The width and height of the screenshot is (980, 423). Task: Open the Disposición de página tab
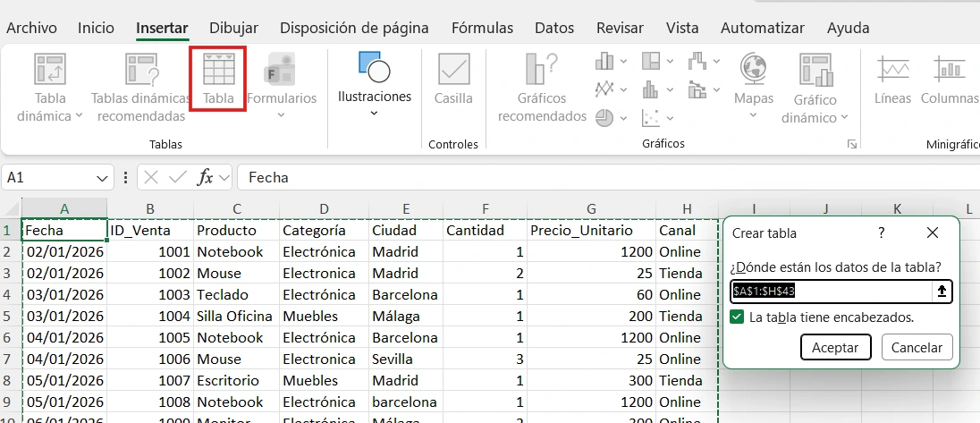pos(354,28)
